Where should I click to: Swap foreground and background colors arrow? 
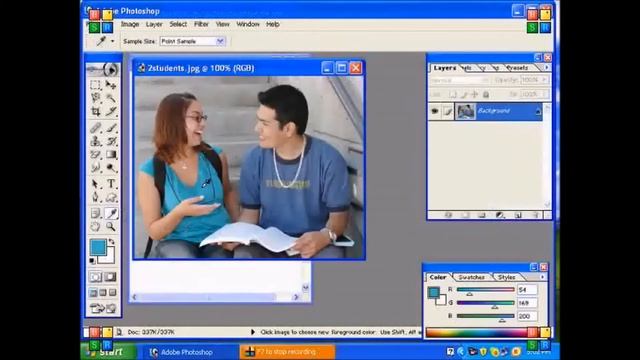coord(111,242)
